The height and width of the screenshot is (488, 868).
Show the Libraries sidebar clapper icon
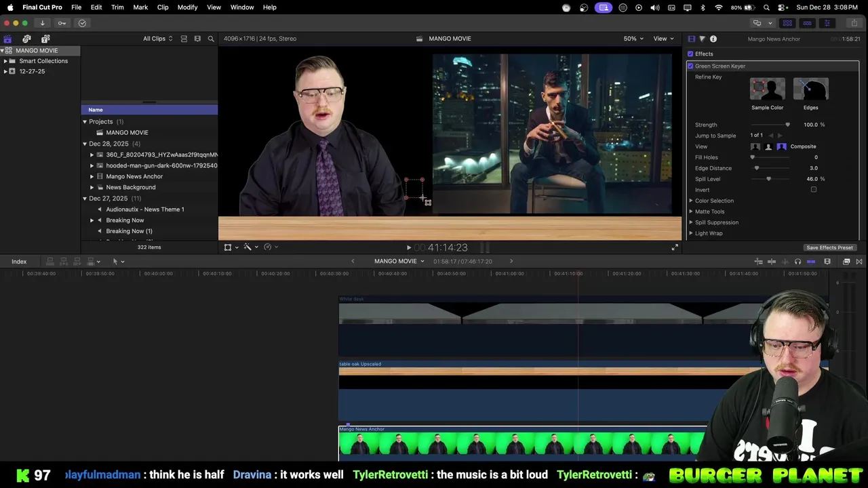[7, 39]
